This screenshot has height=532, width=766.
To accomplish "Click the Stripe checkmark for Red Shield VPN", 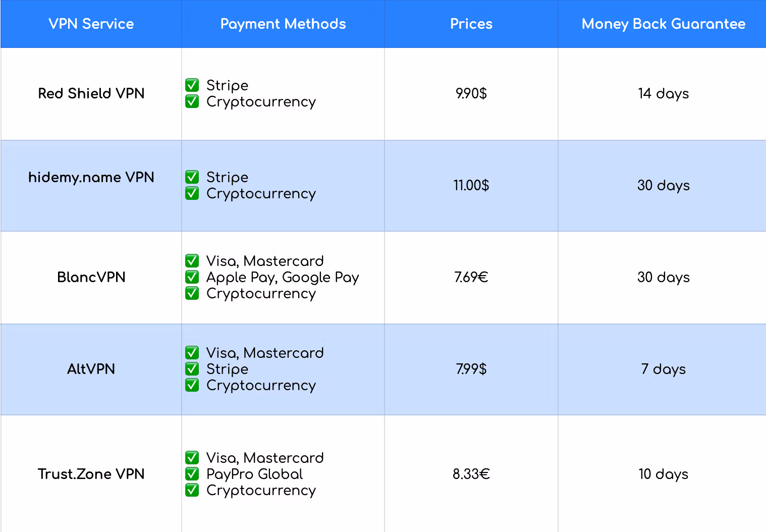I will click(192, 85).
